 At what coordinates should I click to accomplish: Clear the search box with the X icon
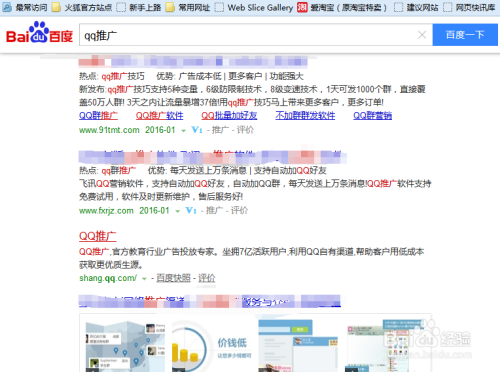(422, 35)
